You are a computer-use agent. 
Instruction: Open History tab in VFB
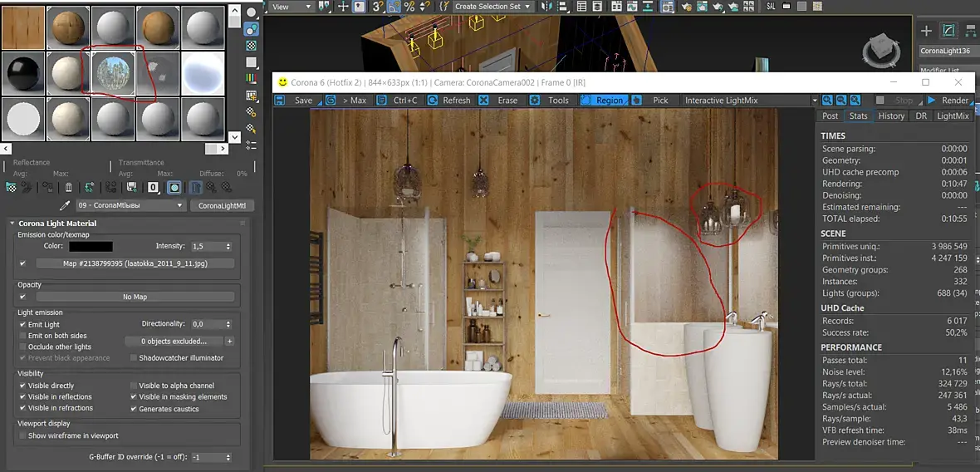891,116
